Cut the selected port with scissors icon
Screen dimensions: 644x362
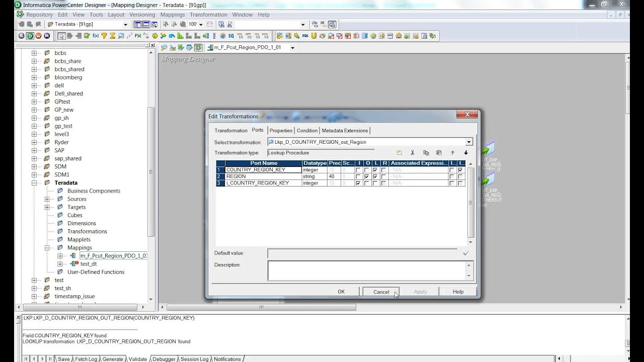[x=413, y=153]
